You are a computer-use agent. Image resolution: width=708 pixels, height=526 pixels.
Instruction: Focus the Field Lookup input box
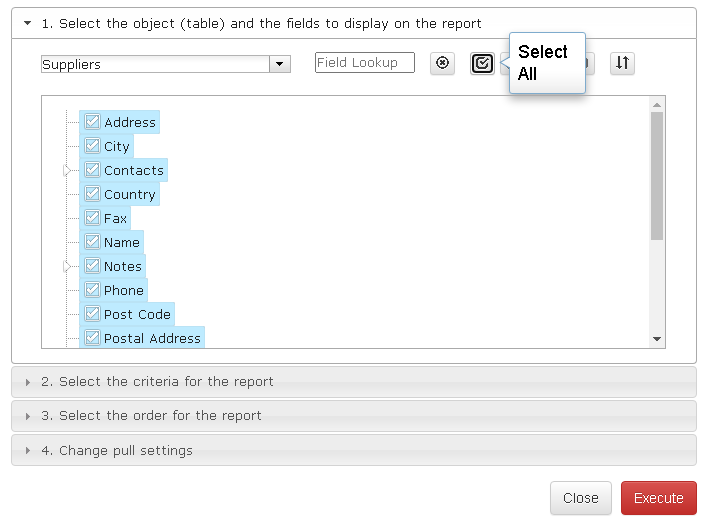pyautogui.click(x=365, y=63)
